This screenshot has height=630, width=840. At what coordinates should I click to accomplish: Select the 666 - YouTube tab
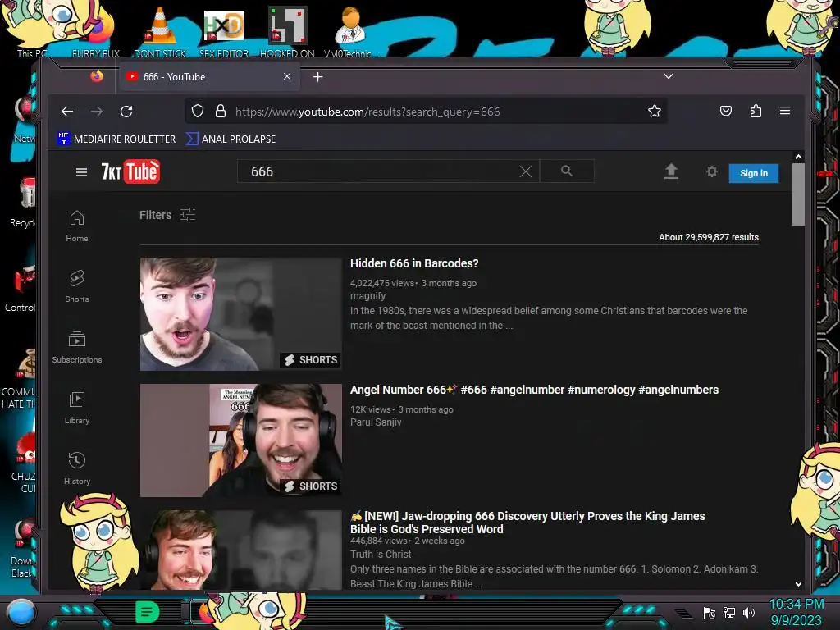[209, 76]
